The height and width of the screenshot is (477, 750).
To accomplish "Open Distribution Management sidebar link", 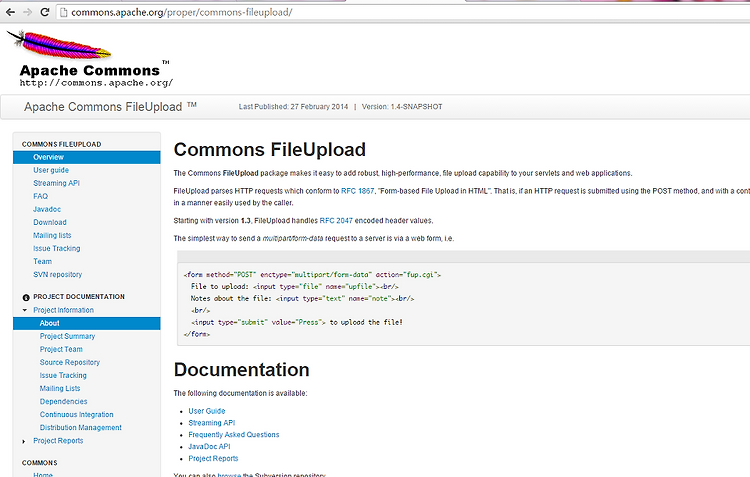I will [81, 428].
